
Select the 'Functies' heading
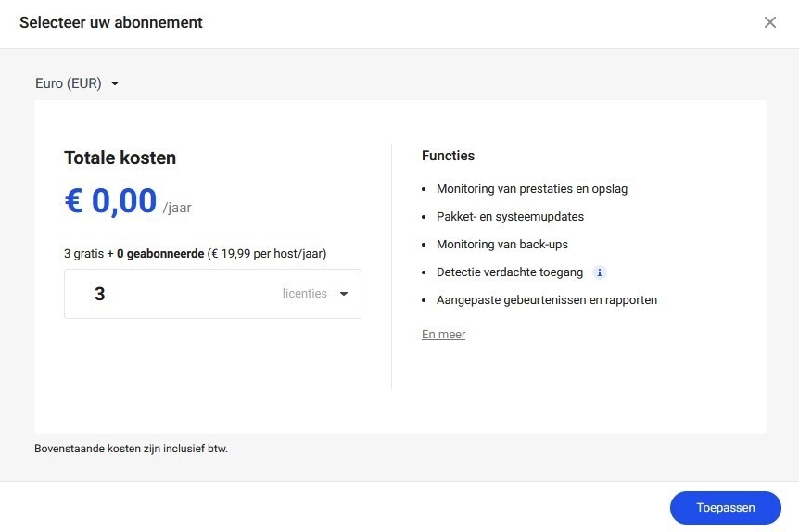click(448, 156)
